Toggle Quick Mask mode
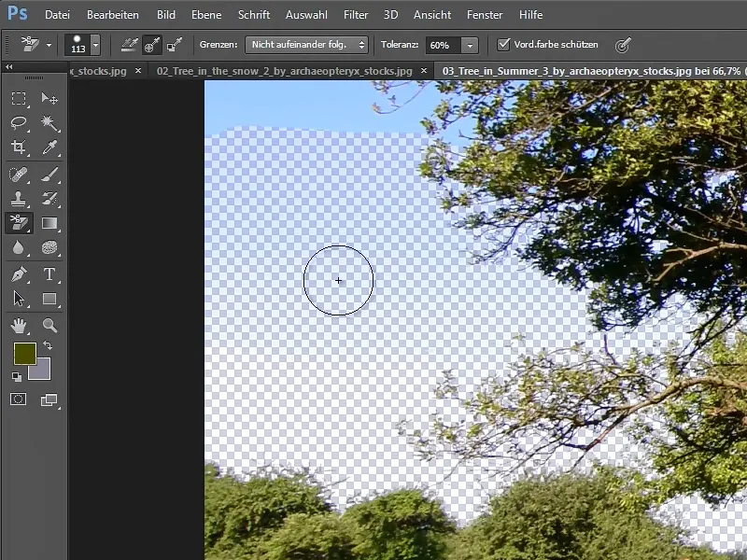Image resolution: width=747 pixels, height=560 pixels. (x=19, y=399)
